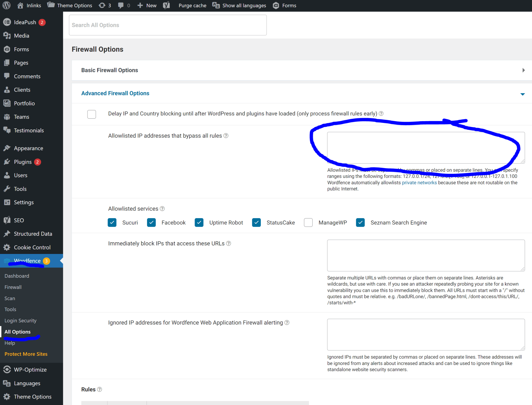Viewport: 532px width, 405px height.
Task: Focus the Search All Options field
Action: point(168,25)
